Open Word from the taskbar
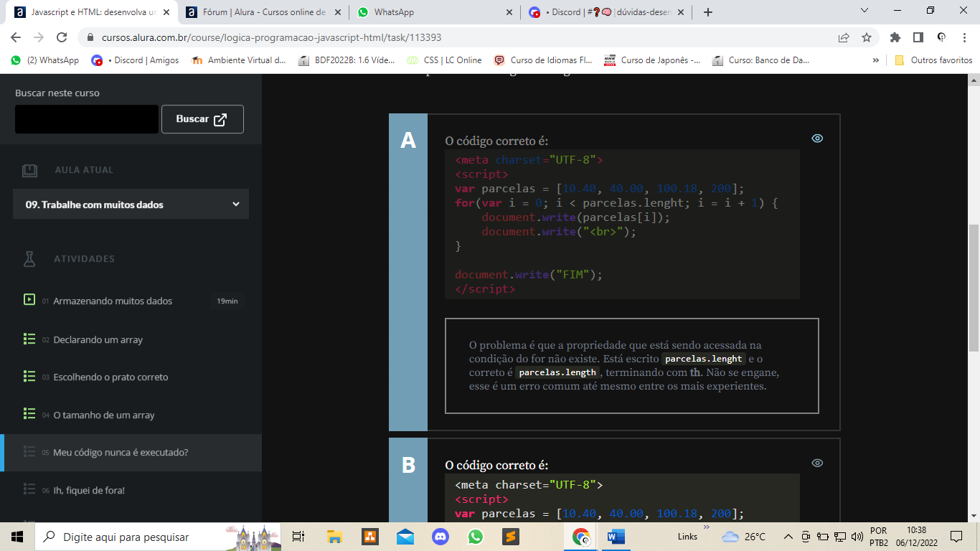The height and width of the screenshot is (551, 980). (x=616, y=537)
